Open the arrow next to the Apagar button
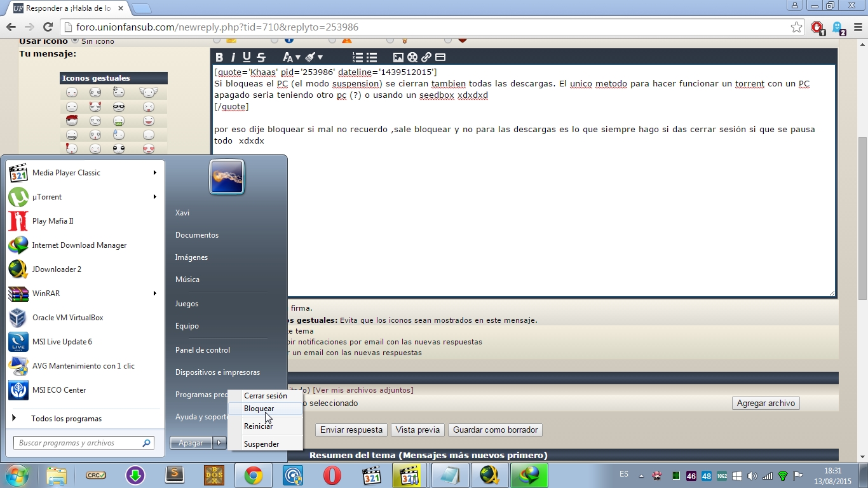Image resolution: width=868 pixels, height=488 pixels. (219, 443)
